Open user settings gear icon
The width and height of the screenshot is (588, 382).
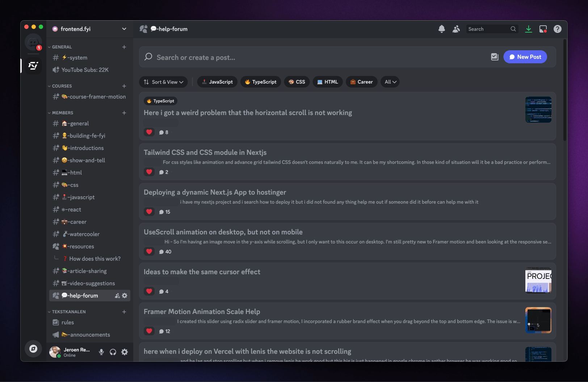(125, 352)
